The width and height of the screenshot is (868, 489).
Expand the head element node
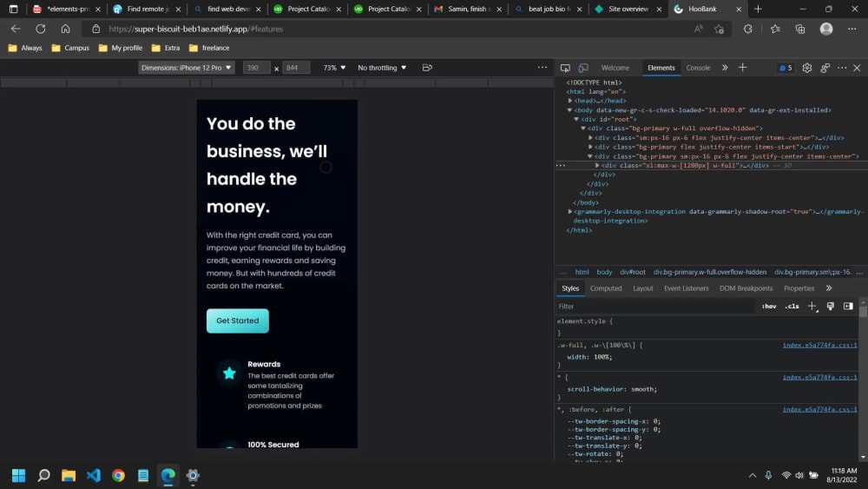click(570, 101)
